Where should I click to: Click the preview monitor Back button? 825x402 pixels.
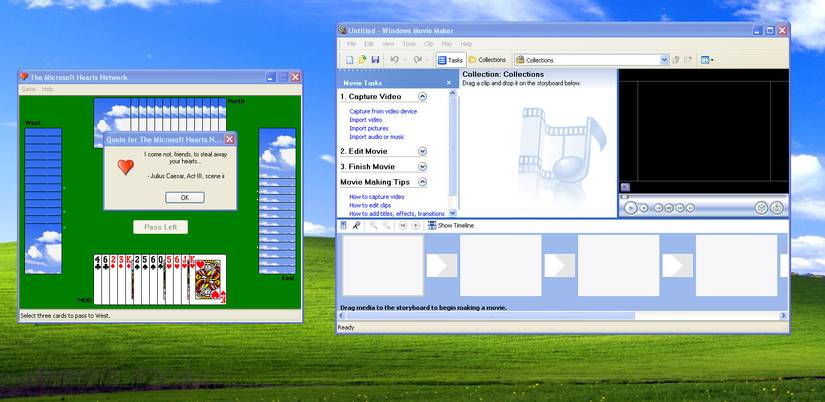point(658,208)
